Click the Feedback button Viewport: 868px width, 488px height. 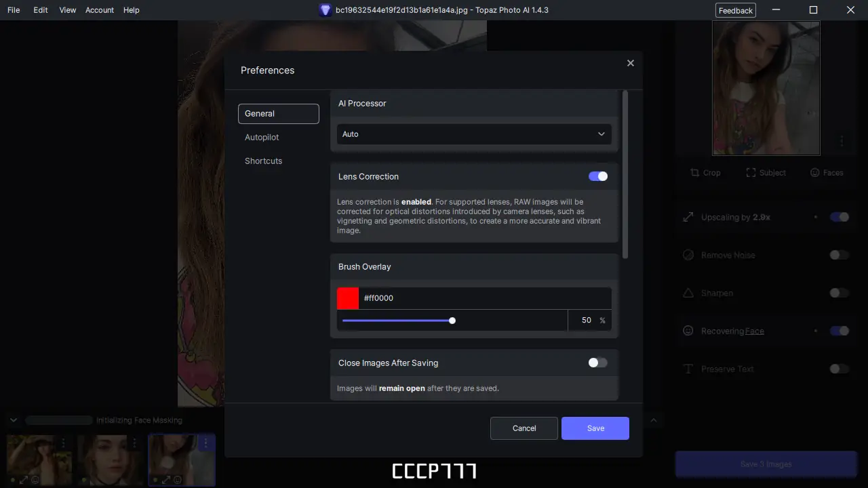[x=736, y=10]
